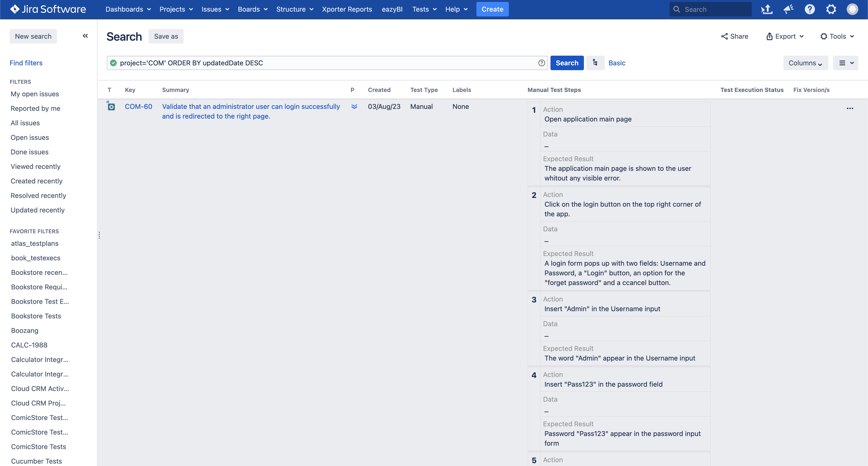
Task: Open the Boards menu
Action: tap(253, 9)
